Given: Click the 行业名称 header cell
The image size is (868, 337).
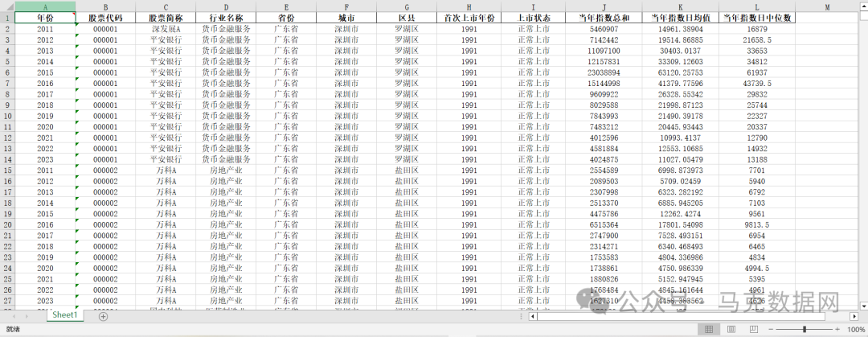Looking at the screenshot, I should [x=226, y=18].
